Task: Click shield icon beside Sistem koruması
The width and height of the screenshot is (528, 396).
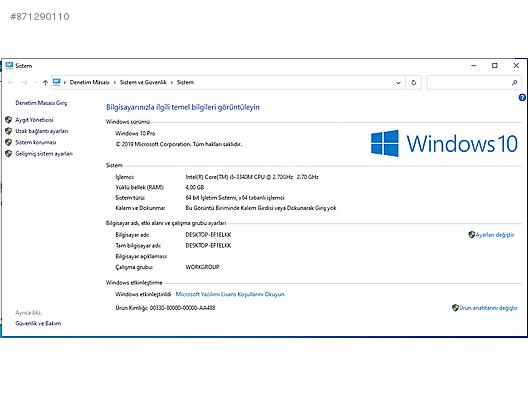Action: (x=9, y=142)
